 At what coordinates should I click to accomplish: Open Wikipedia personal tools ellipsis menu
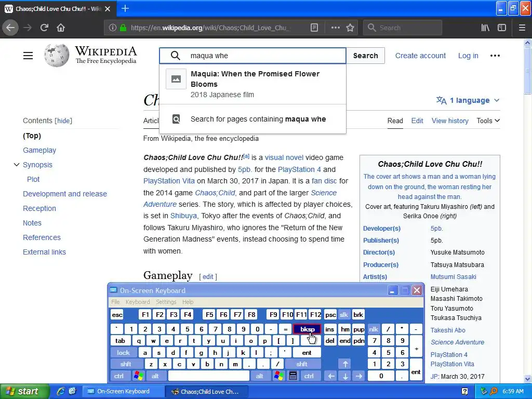(x=495, y=56)
